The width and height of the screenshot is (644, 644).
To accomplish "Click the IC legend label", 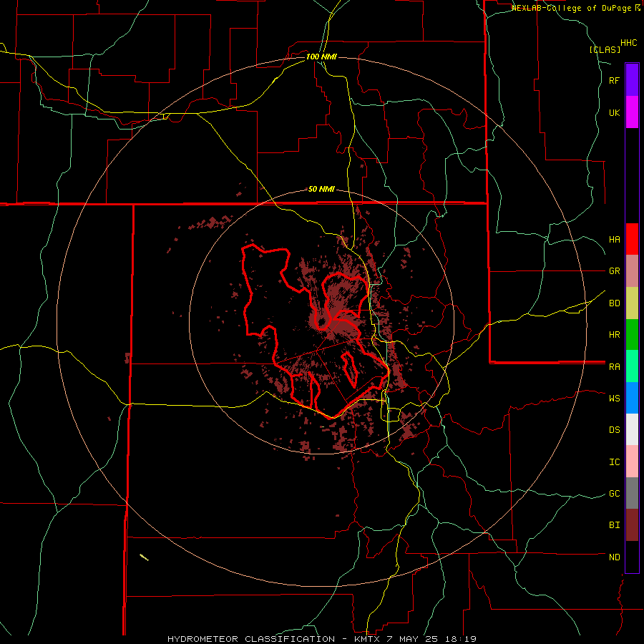I will click(614, 462).
